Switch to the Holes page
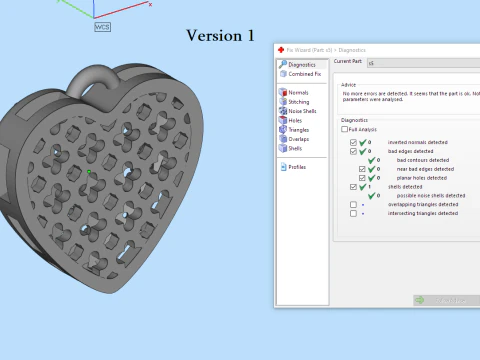Image resolution: width=480 pixels, height=360 pixels. coord(295,120)
